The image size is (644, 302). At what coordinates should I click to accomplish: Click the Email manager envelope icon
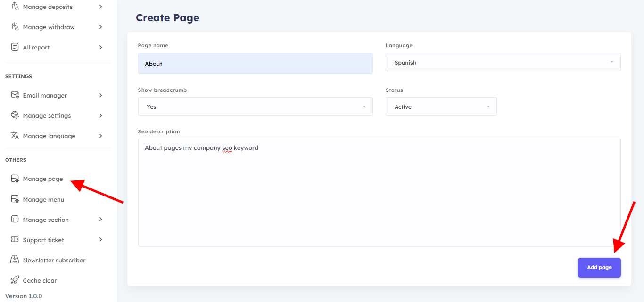15,95
